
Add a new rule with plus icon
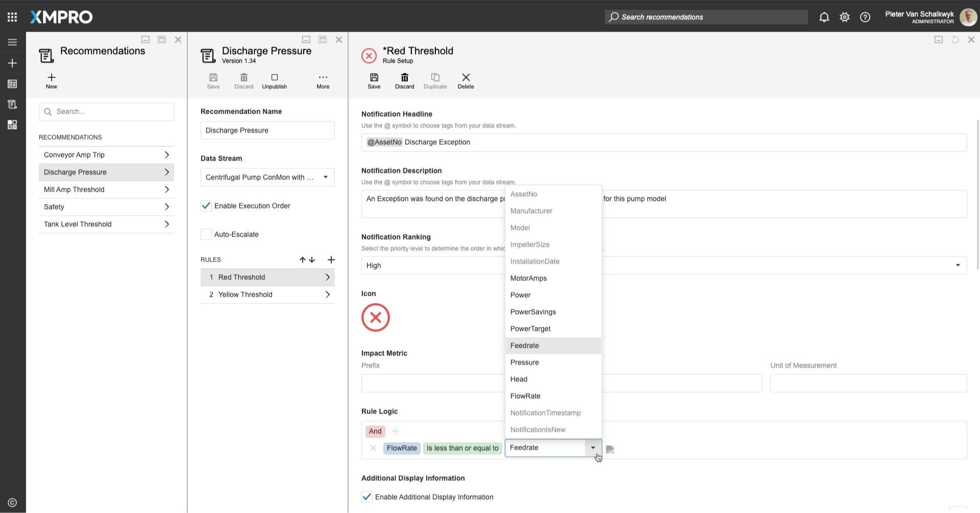click(x=331, y=260)
